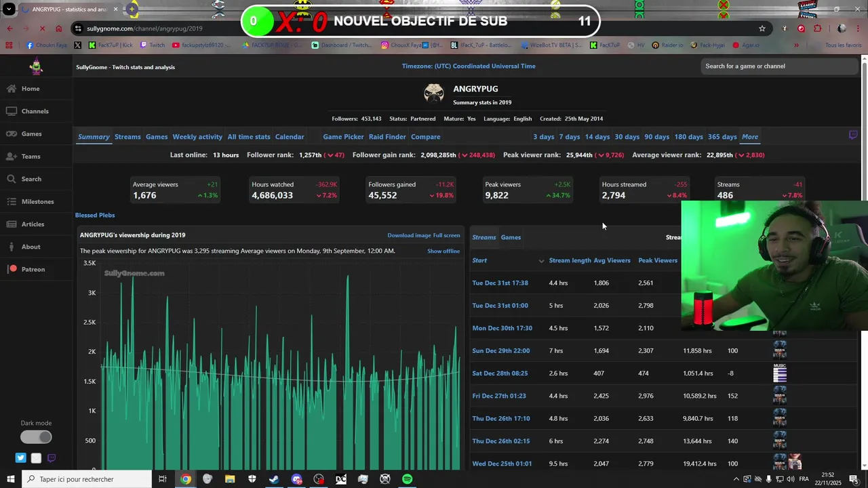868x488 pixels.
Task: Select the Games tab above stream table
Action: pyautogui.click(x=511, y=237)
